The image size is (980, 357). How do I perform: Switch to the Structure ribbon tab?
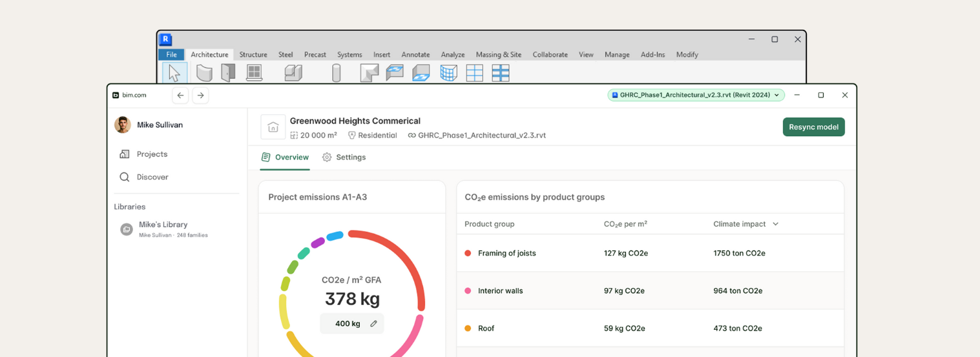point(253,55)
